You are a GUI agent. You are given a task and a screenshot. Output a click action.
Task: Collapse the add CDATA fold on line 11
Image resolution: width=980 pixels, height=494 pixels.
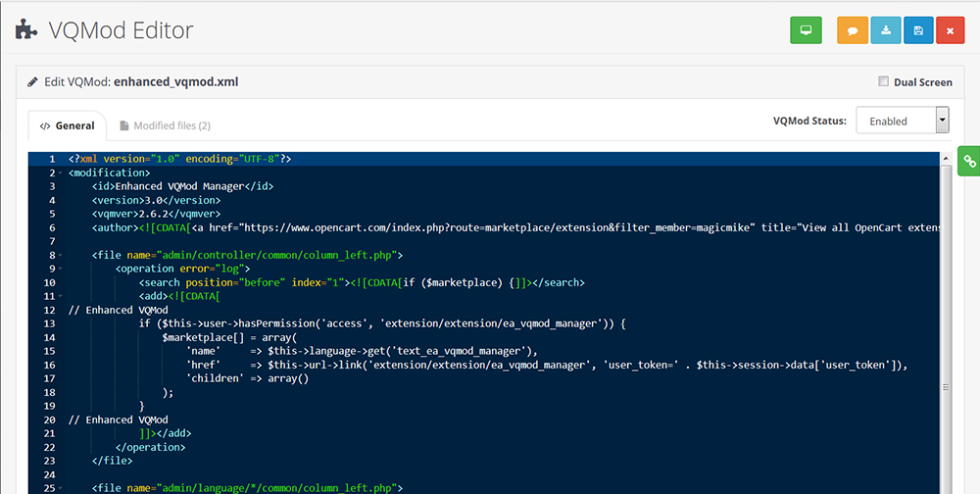(x=61, y=296)
